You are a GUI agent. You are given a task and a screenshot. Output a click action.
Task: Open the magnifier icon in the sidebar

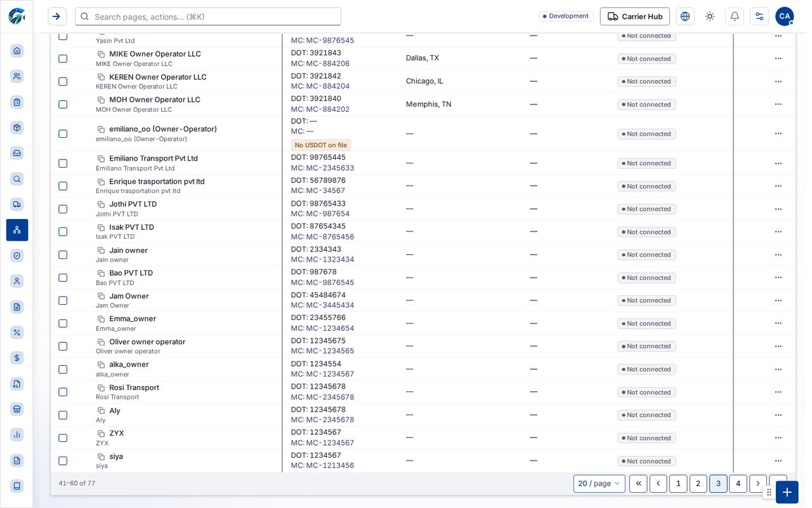(x=17, y=179)
